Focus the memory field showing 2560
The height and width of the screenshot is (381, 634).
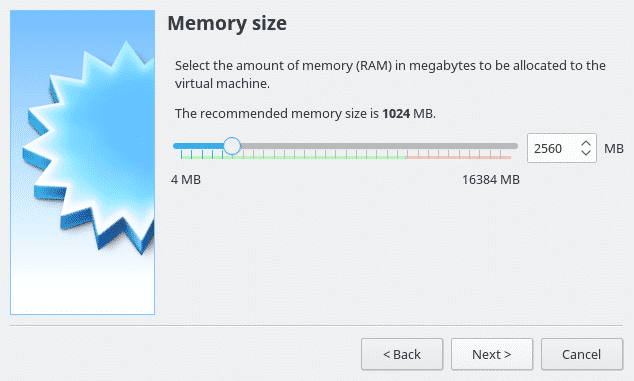(554, 148)
